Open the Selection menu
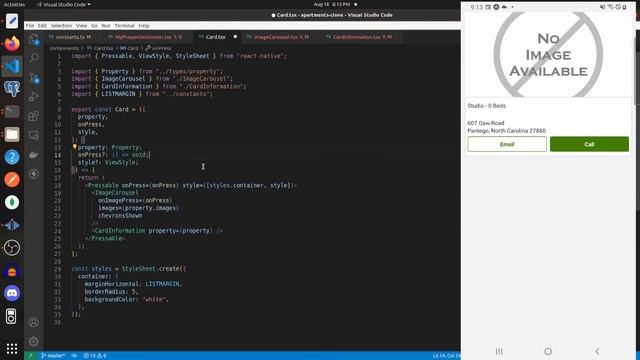 (x=61, y=25)
